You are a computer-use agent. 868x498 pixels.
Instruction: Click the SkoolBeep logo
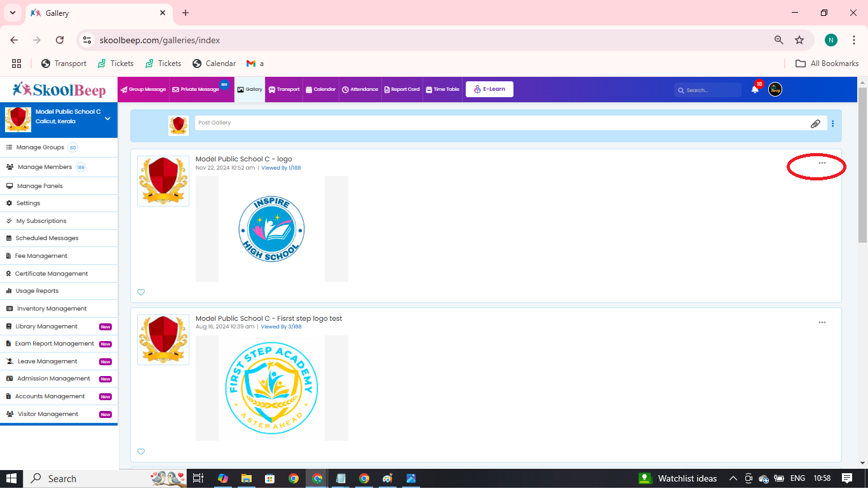pyautogui.click(x=59, y=90)
